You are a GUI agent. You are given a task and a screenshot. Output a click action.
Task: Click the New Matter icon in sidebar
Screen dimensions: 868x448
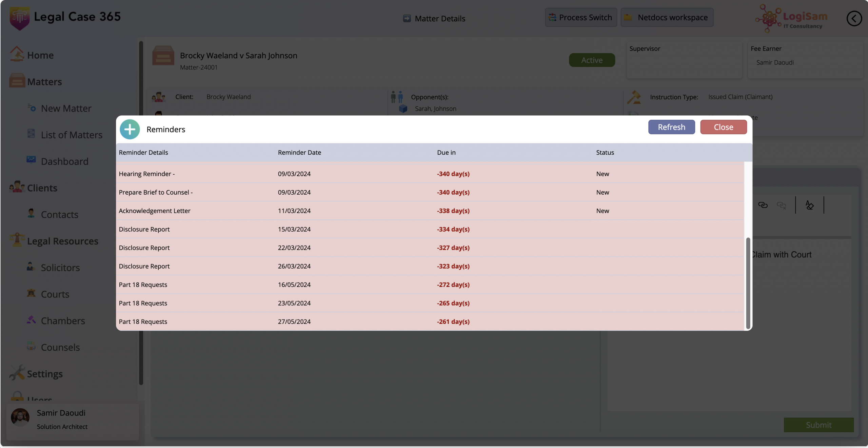(32, 108)
